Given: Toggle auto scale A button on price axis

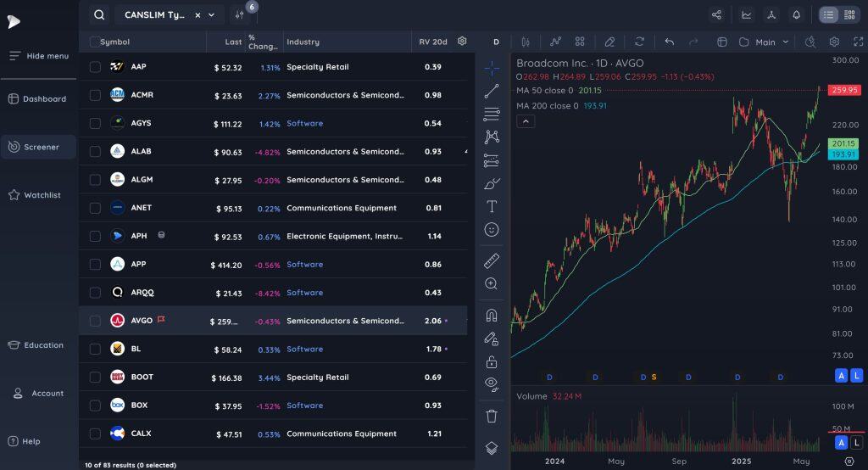Looking at the screenshot, I should pyautogui.click(x=841, y=376).
